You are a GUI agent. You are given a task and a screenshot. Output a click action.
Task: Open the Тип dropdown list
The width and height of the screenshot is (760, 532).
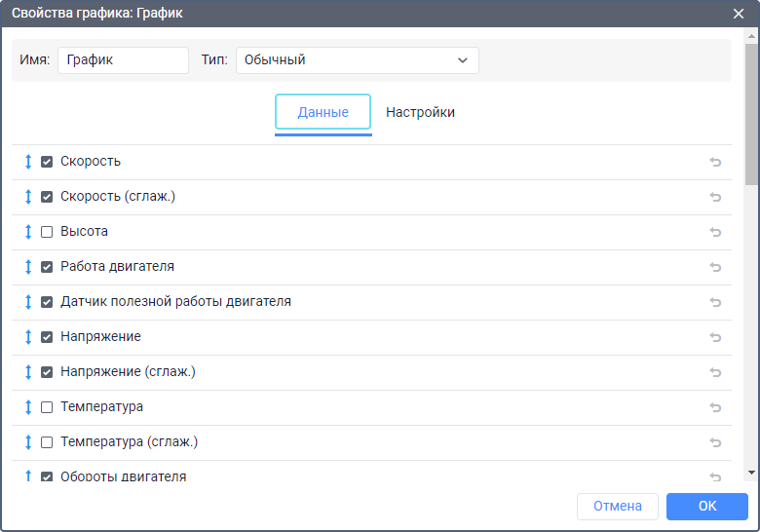point(357,59)
